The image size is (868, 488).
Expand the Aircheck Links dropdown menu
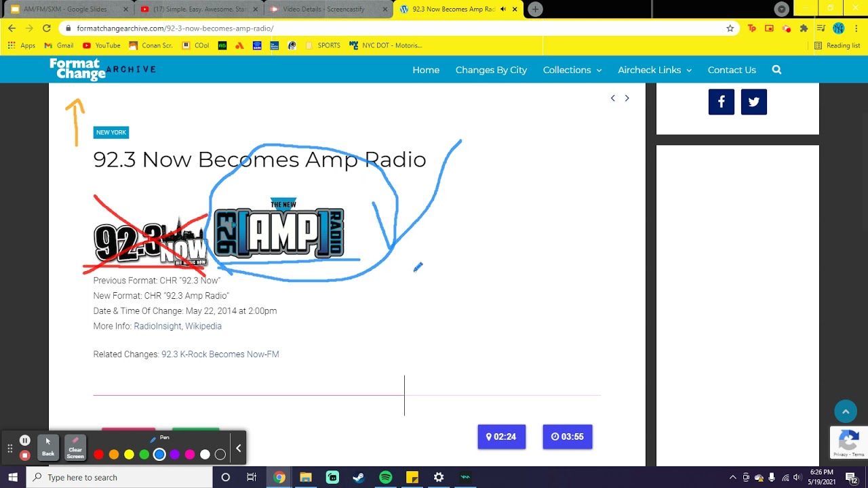coord(654,70)
